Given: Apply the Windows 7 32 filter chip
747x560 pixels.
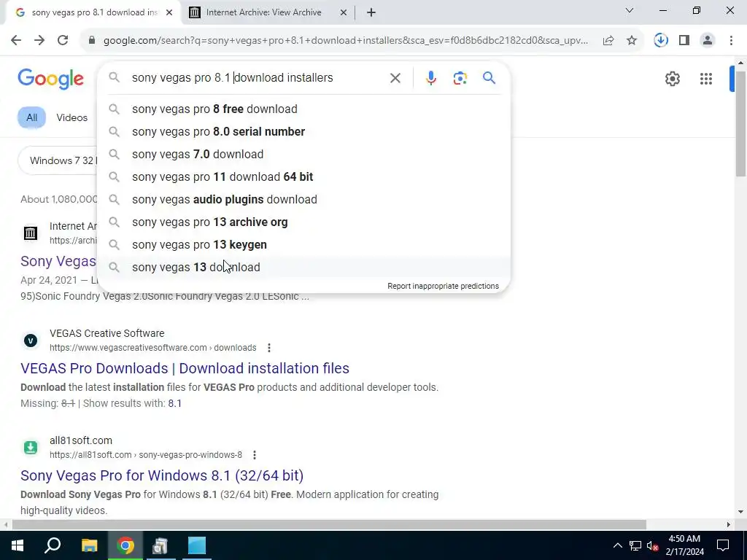Looking at the screenshot, I should (x=58, y=160).
